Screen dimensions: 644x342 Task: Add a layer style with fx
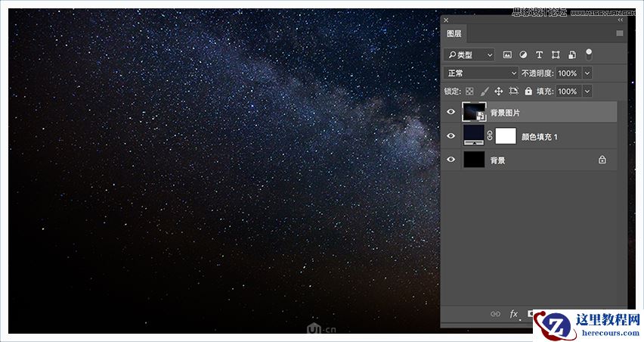point(513,314)
